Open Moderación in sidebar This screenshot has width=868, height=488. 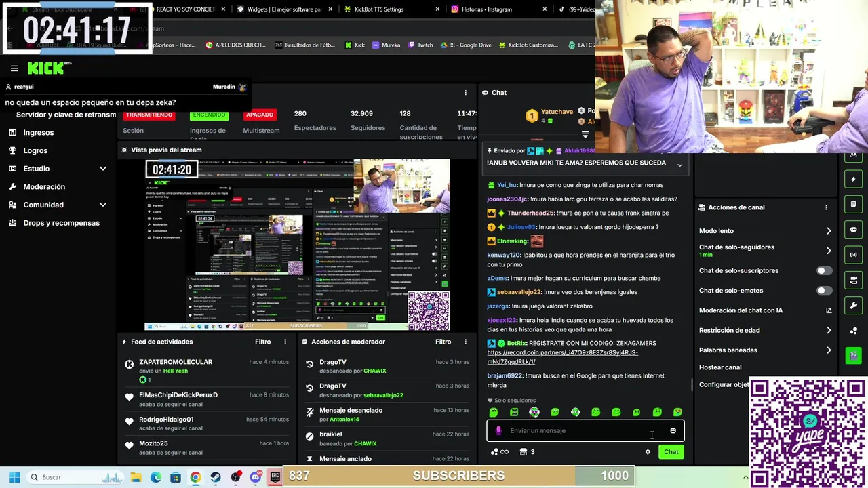point(44,187)
